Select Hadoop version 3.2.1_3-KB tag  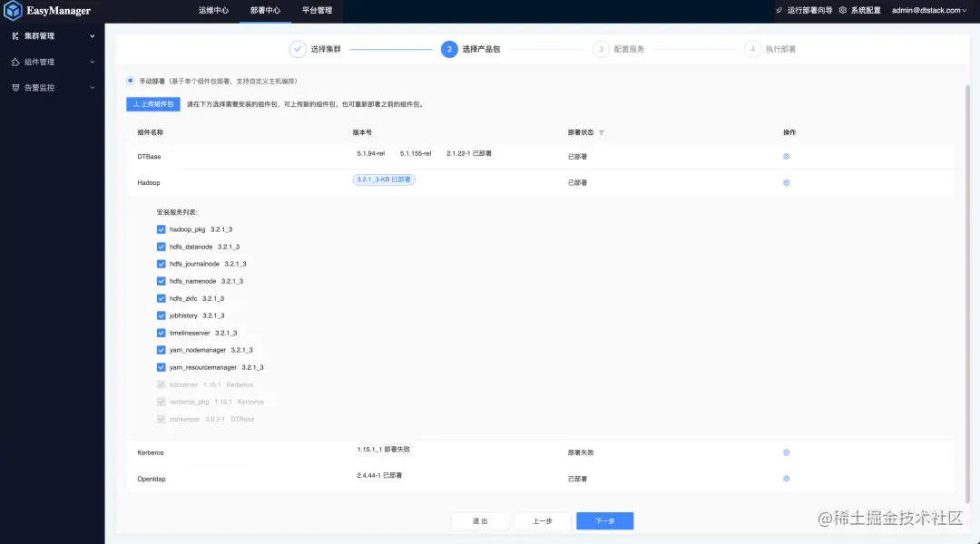click(384, 180)
